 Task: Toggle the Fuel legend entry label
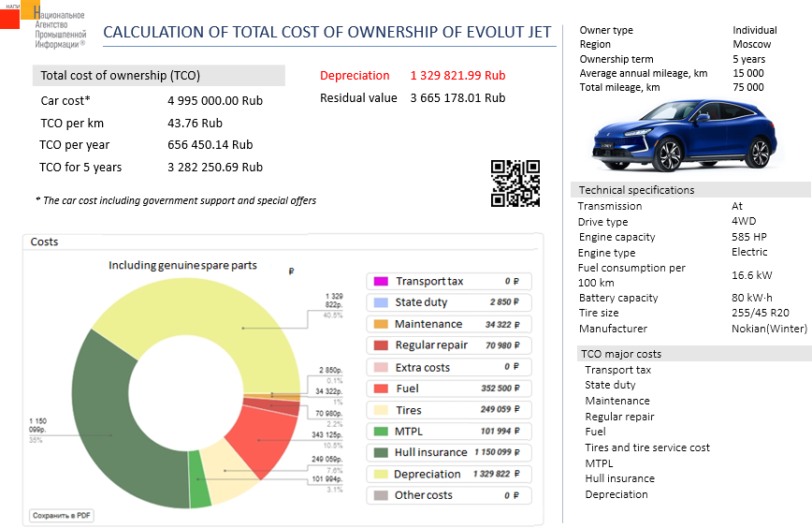pos(407,389)
